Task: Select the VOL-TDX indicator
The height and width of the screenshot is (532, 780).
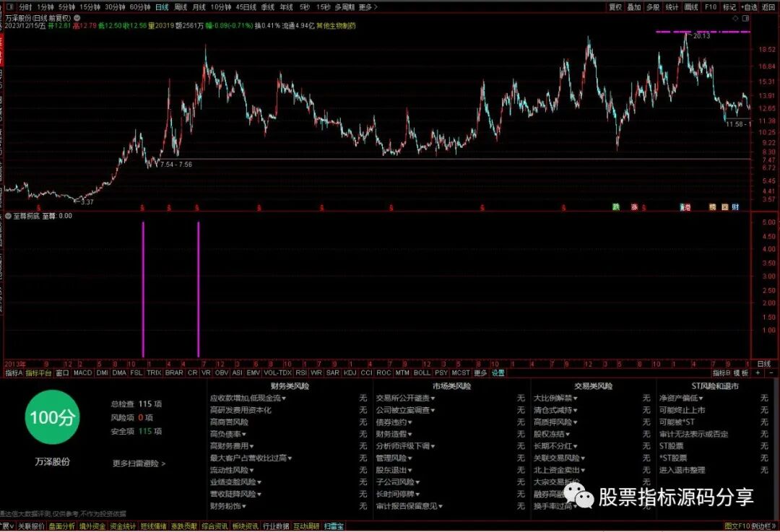Action: [277, 372]
